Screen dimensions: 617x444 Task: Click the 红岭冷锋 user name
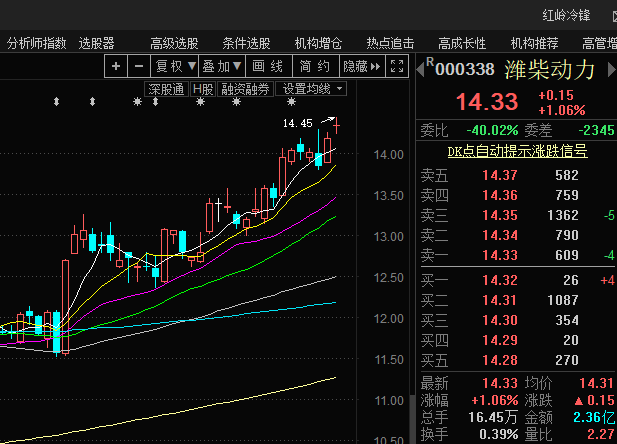pyautogui.click(x=566, y=15)
